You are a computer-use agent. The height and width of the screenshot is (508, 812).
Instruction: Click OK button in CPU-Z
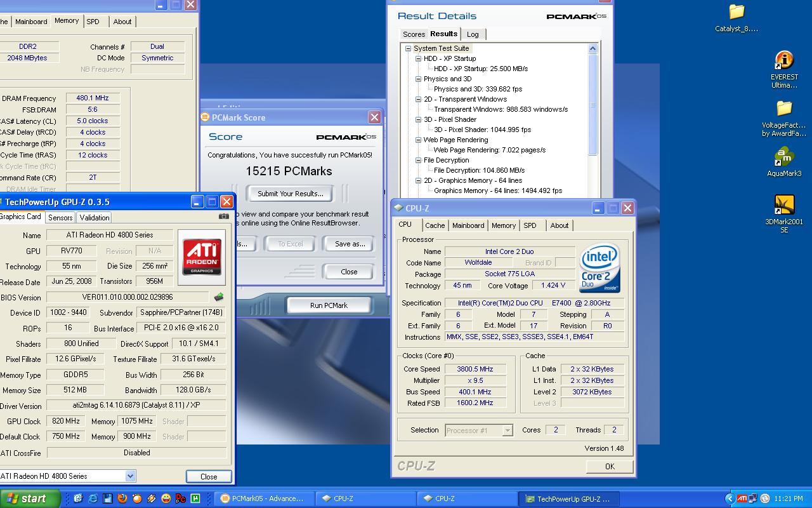(610, 466)
